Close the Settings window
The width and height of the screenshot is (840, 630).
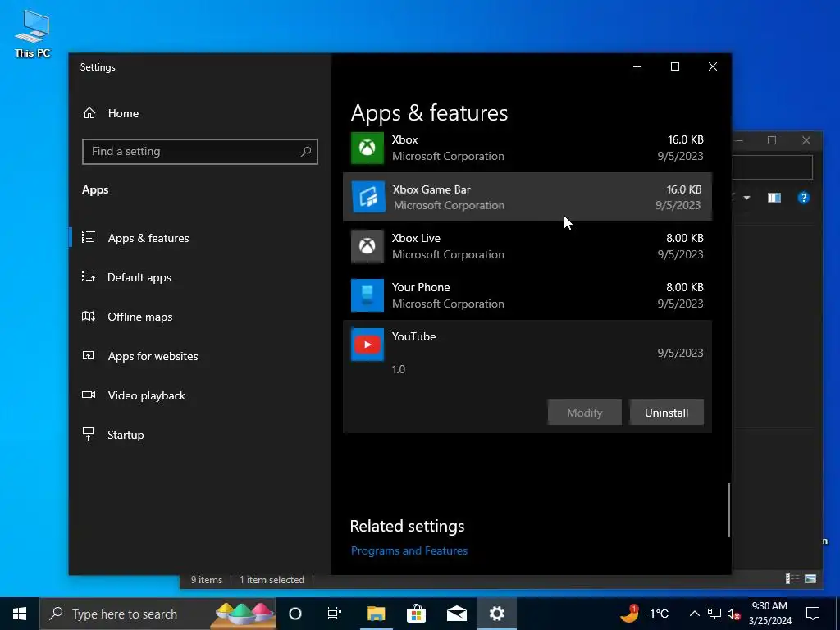(x=713, y=66)
